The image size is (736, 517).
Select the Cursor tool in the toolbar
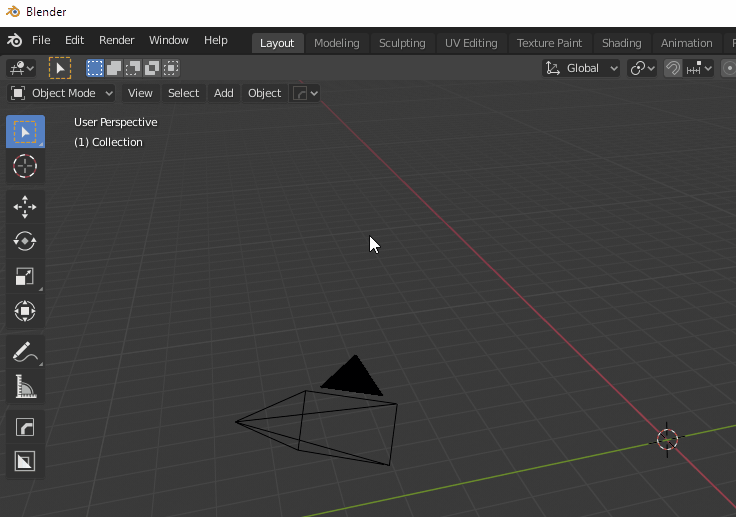[x=25, y=166]
